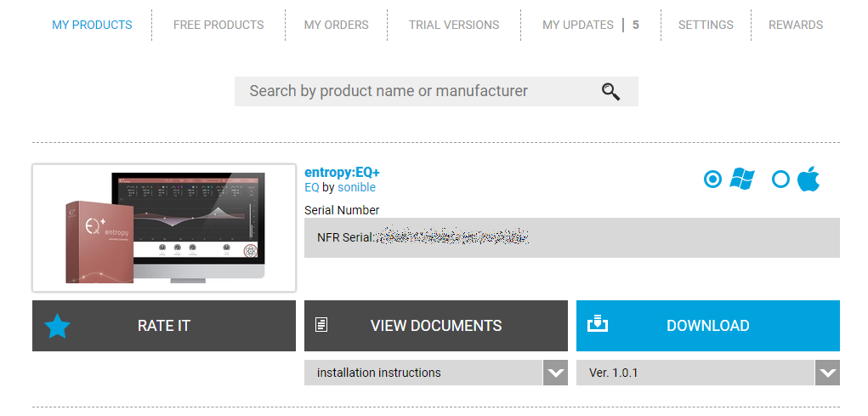Screen dimensions: 868x416
Task: Click the RATE IT button
Action: [x=164, y=326]
